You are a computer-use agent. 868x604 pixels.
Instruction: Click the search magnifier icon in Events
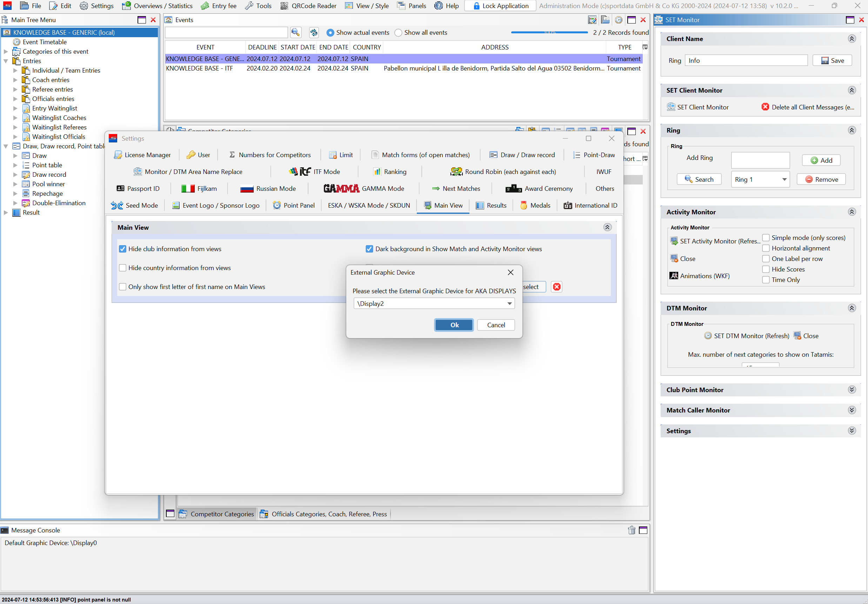point(295,33)
